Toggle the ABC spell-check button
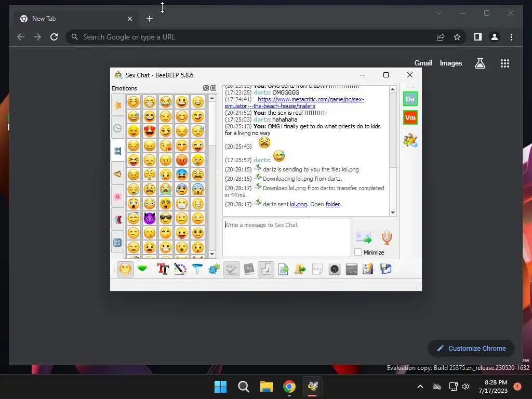This screenshot has width=532, height=399. (x=231, y=270)
